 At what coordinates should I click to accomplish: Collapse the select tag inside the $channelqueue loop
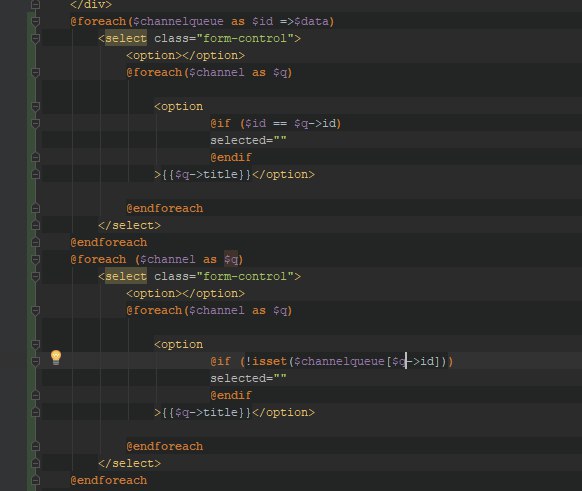pos(36,38)
